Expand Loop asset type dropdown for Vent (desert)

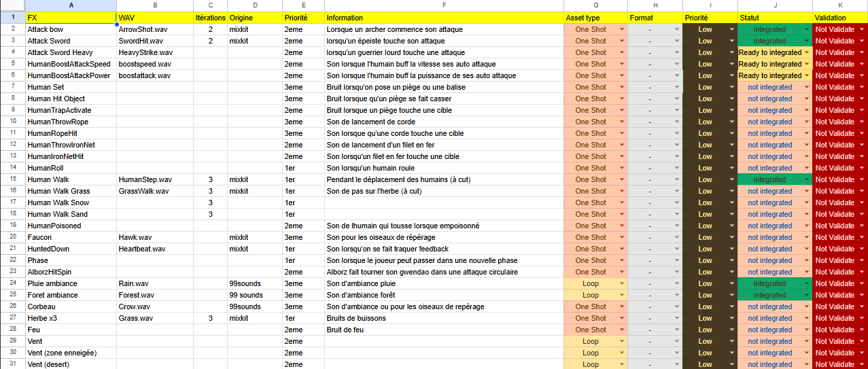pos(621,364)
